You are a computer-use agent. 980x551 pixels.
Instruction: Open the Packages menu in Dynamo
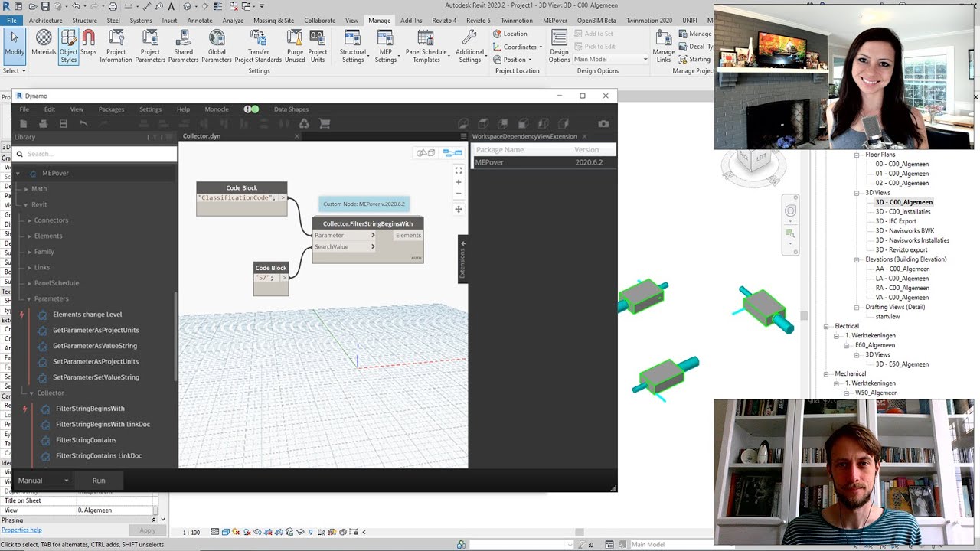111,109
